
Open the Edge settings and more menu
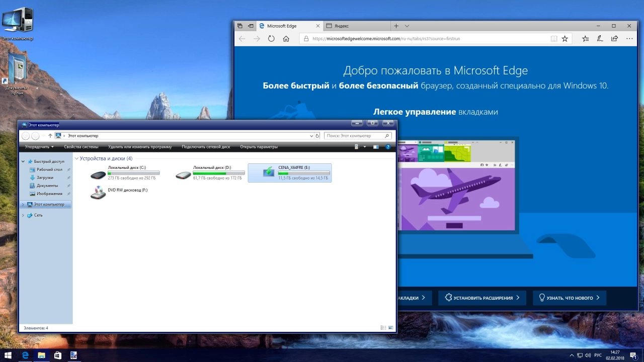coord(629,39)
